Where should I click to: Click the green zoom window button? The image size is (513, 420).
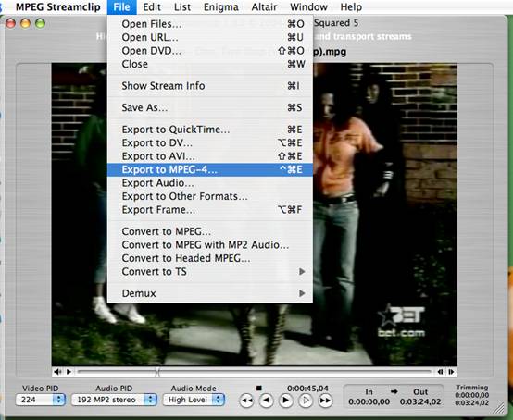(x=40, y=23)
